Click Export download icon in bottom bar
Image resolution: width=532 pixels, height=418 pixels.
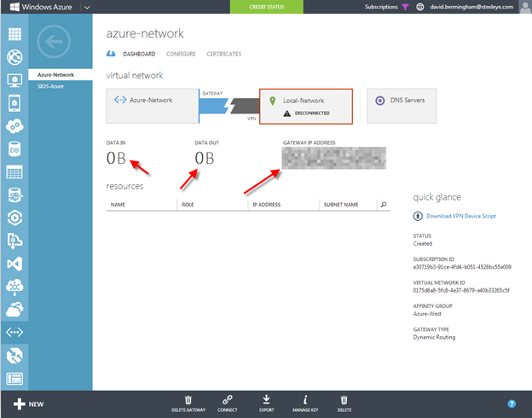click(x=266, y=398)
